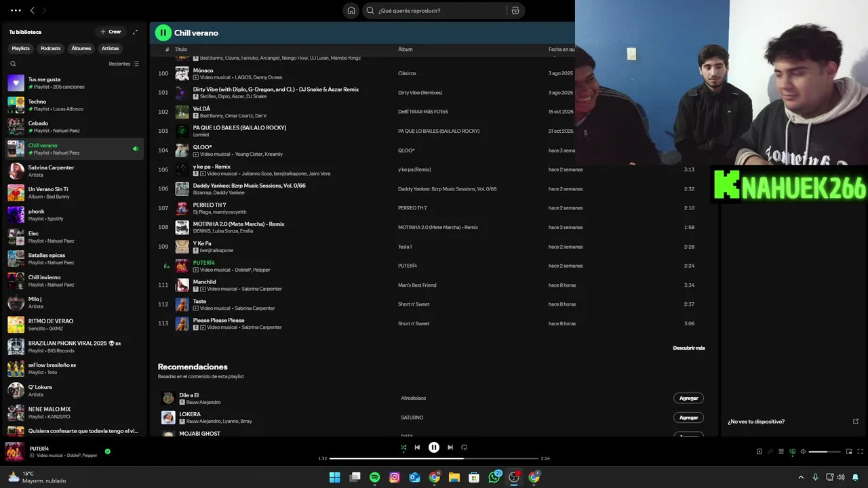
Task: Go forward with the right arrow
Action: click(x=44, y=11)
